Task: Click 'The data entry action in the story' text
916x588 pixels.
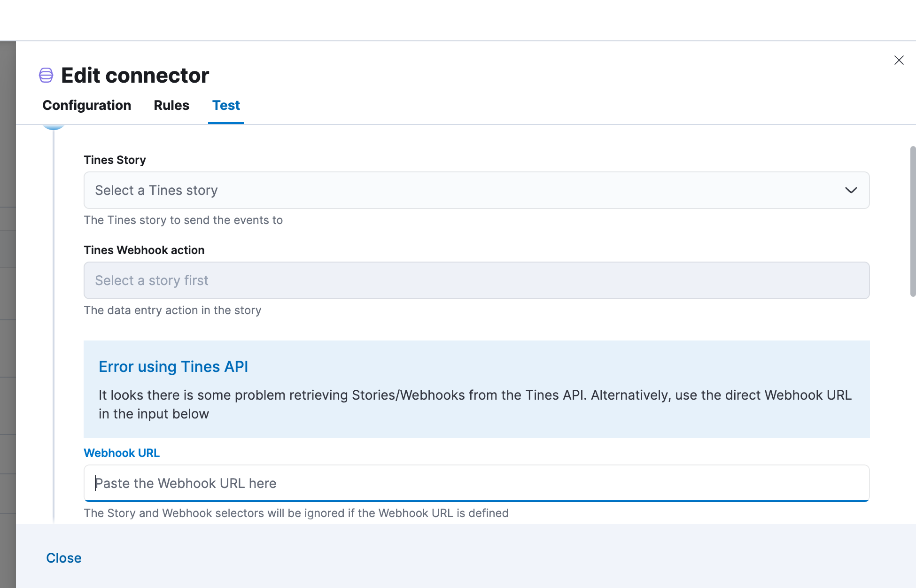Action: click(172, 310)
